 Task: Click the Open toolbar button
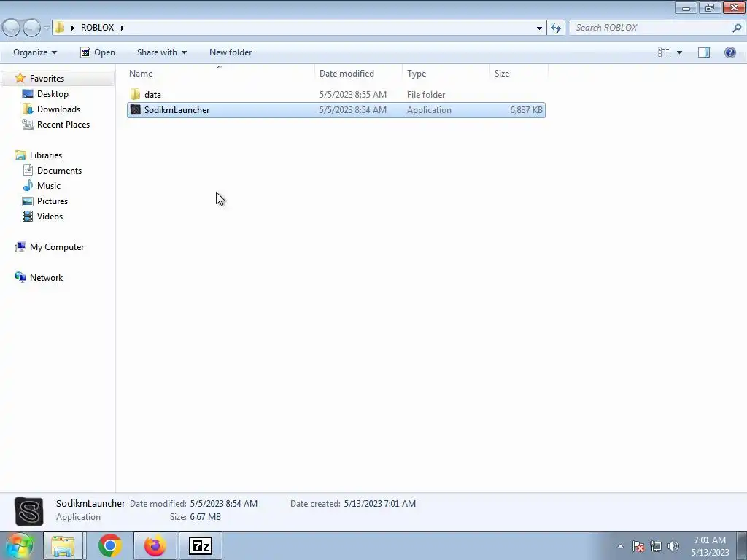(x=98, y=52)
